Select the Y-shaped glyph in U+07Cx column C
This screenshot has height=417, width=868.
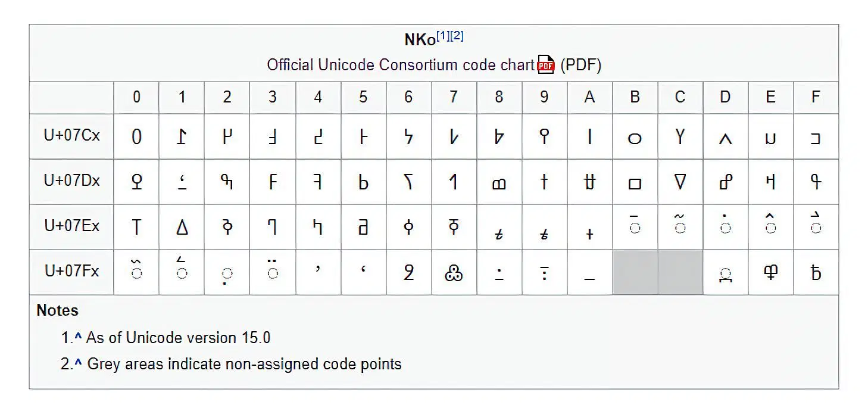[680, 137]
